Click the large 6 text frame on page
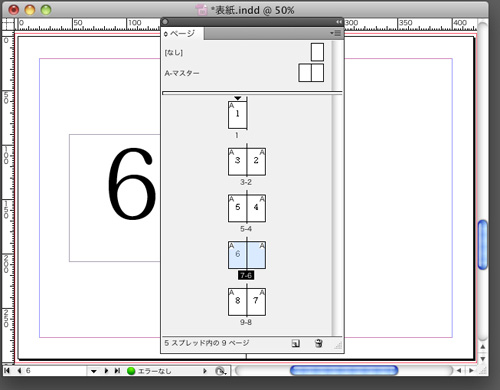Viewport: 500px width, 390px height. point(115,198)
